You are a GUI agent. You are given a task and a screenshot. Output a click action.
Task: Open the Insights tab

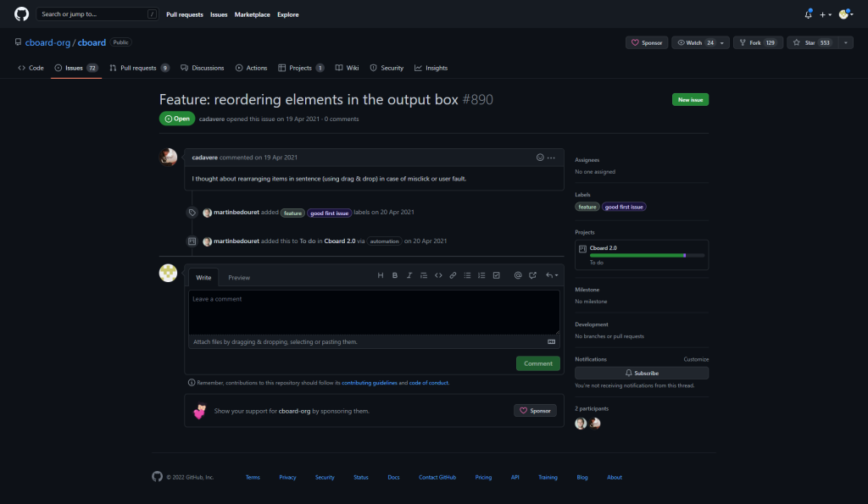point(431,68)
